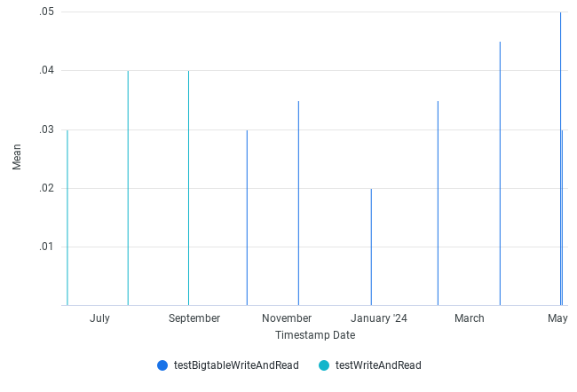Select the shortest blue bar near January '24
This screenshot has width=577, height=392.
371,247
